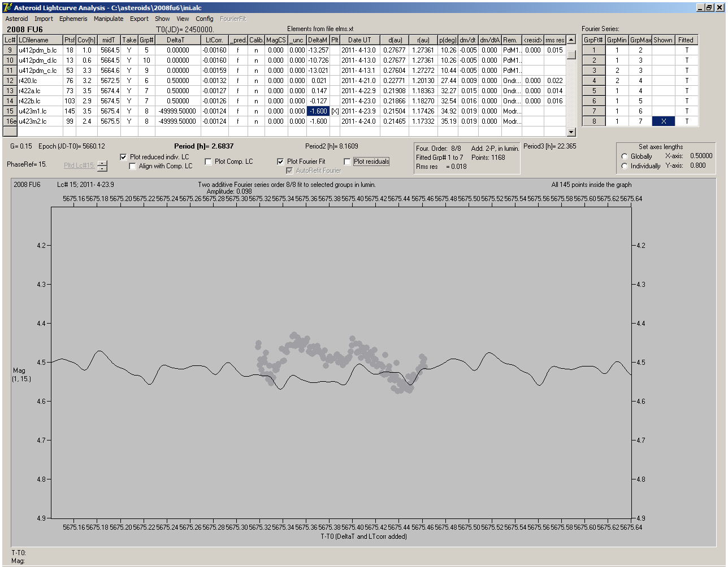
Task: Click the [X] Plt cell of row 15
Action: point(335,111)
